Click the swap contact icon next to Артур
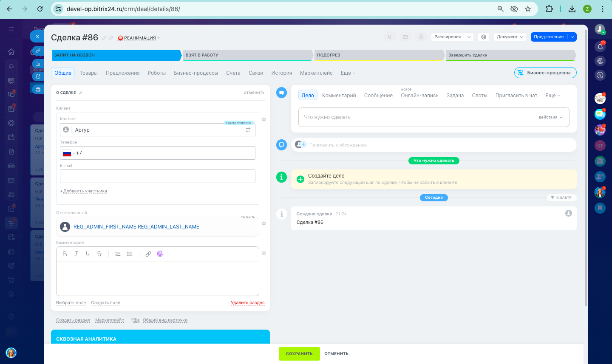 248,130
